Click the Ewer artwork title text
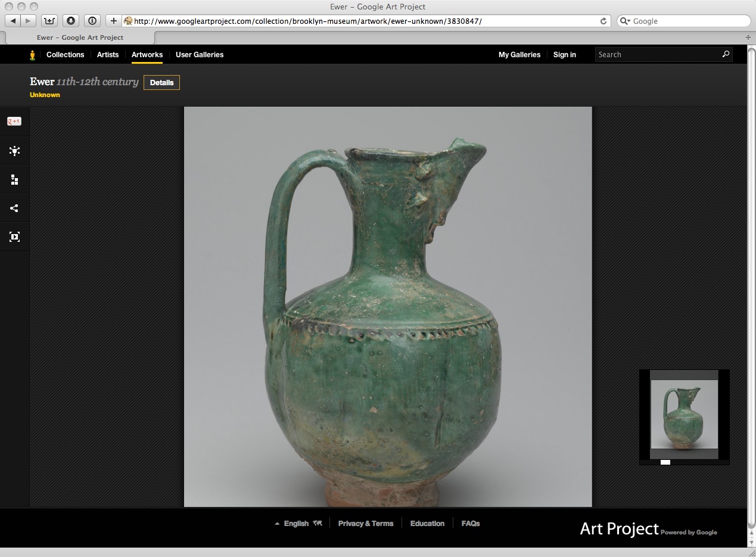Image resolution: width=756 pixels, height=557 pixels. pyautogui.click(x=42, y=82)
